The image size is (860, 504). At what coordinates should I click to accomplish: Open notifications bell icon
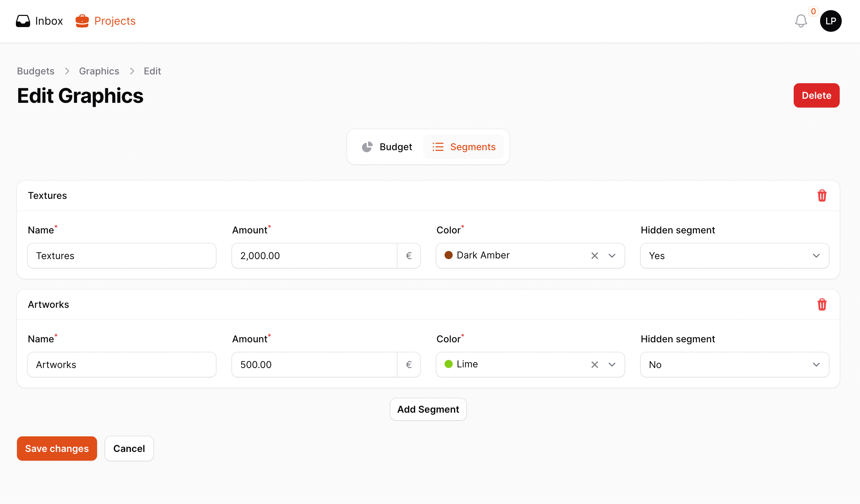click(800, 21)
